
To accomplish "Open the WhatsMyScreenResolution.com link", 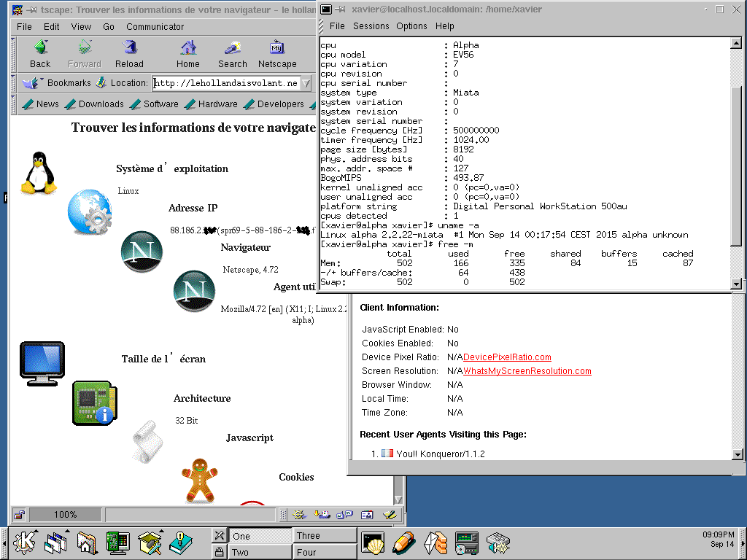I will pyautogui.click(x=527, y=371).
